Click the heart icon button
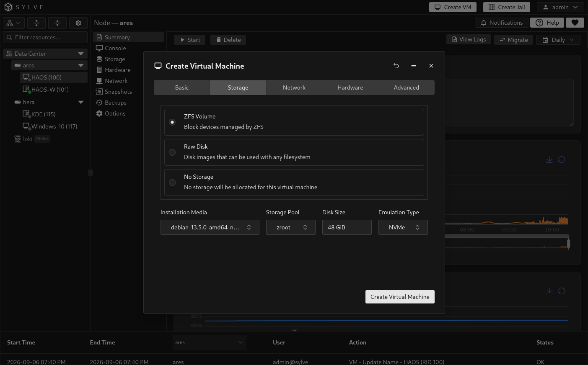 [x=575, y=23]
